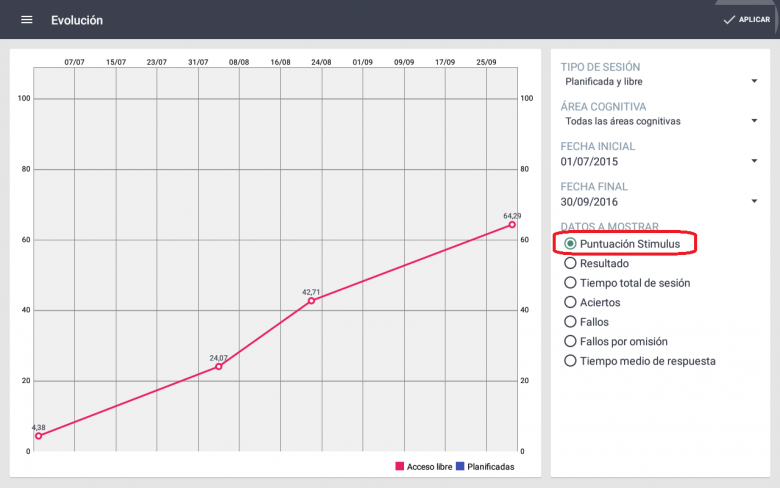This screenshot has height=488, width=780.
Task: Select the Fallos radio button
Action: (x=570, y=322)
